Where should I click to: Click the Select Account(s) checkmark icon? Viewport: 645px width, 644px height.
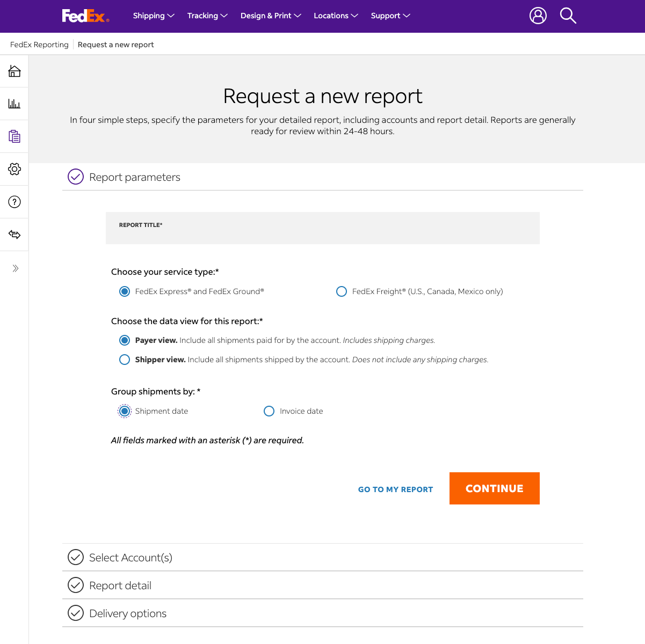coord(76,557)
